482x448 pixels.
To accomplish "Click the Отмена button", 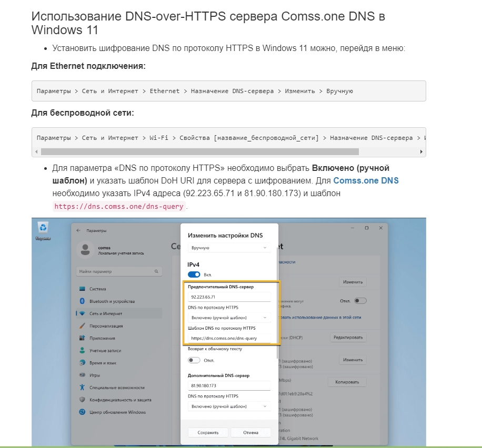I will tap(250, 432).
